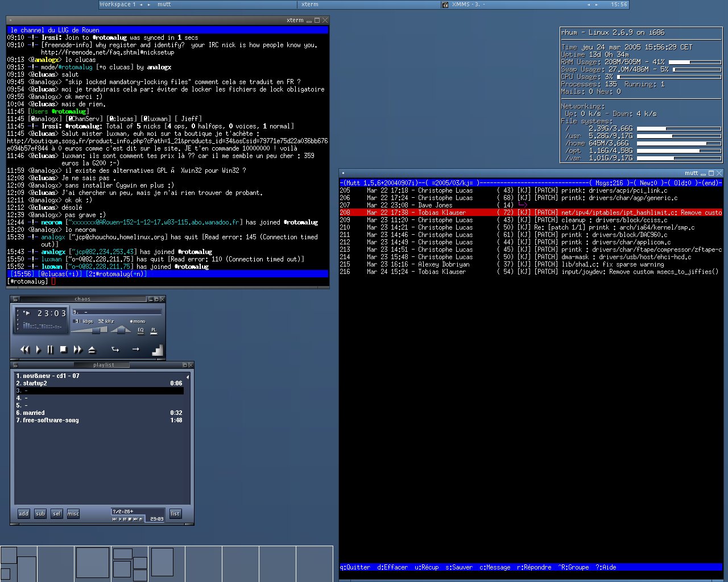Click the XMMS balance slider
Image resolution: width=728 pixels, height=582 pixels.
(x=121, y=330)
